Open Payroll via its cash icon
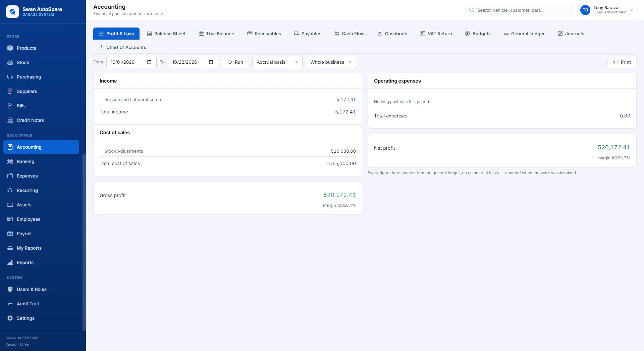644x351 pixels. coord(10,234)
